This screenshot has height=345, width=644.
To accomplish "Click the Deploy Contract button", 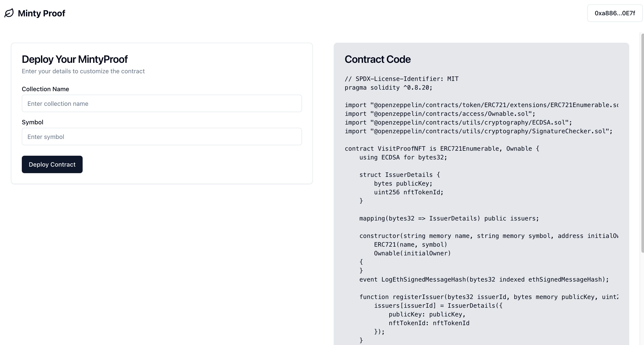I will tap(52, 164).
